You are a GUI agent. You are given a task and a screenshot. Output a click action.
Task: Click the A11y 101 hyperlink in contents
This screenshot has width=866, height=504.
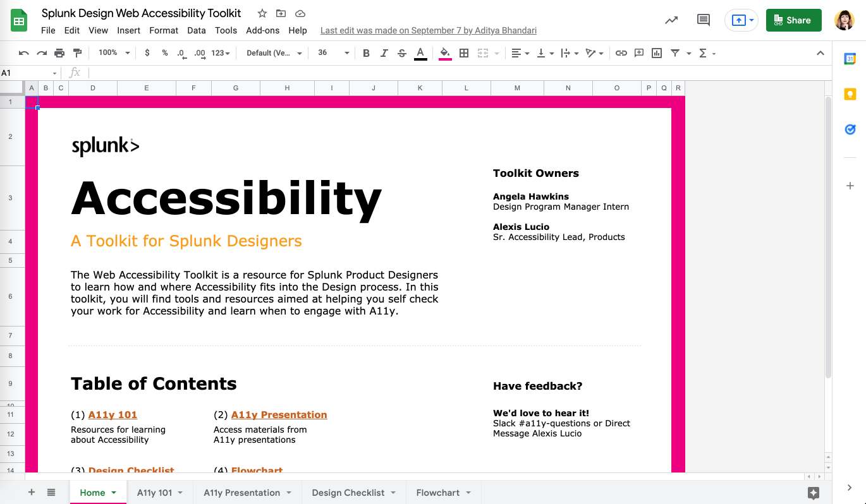pos(113,415)
